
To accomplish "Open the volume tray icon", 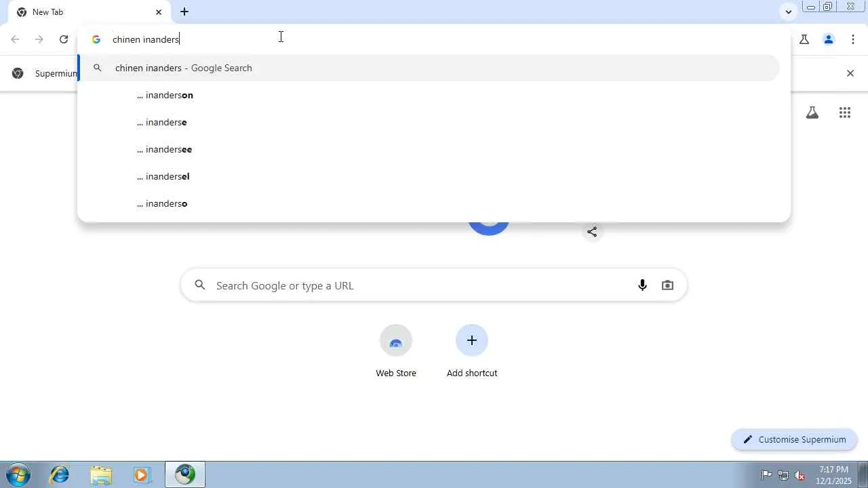I will pos(800,475).
